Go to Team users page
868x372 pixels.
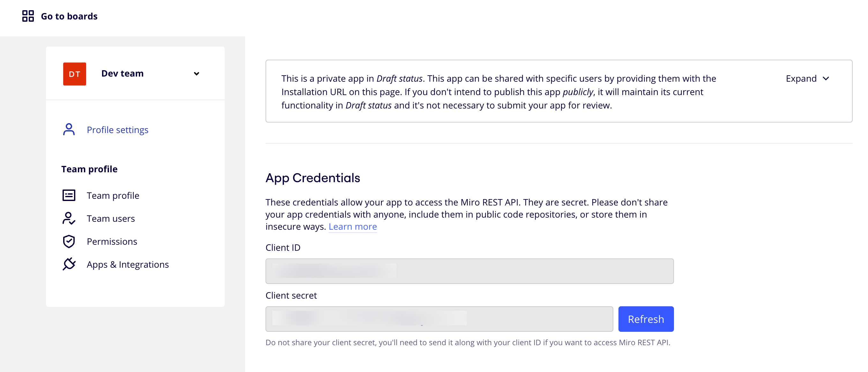click(x=110, y=218)
